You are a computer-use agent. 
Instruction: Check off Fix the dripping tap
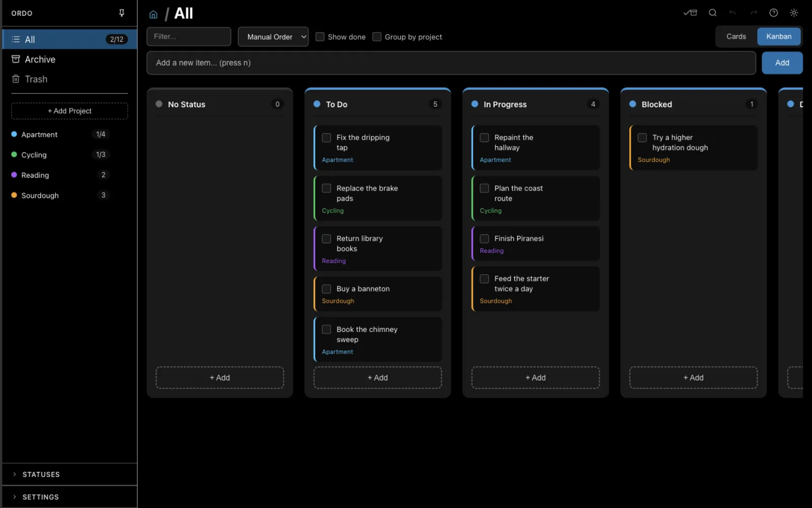[x=326, y=138]
